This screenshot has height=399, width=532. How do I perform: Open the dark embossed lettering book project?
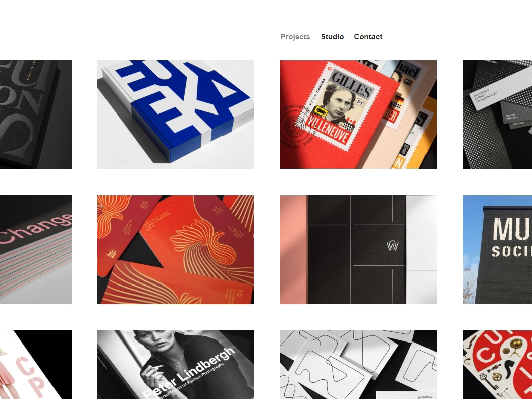[x=36, y=114]
